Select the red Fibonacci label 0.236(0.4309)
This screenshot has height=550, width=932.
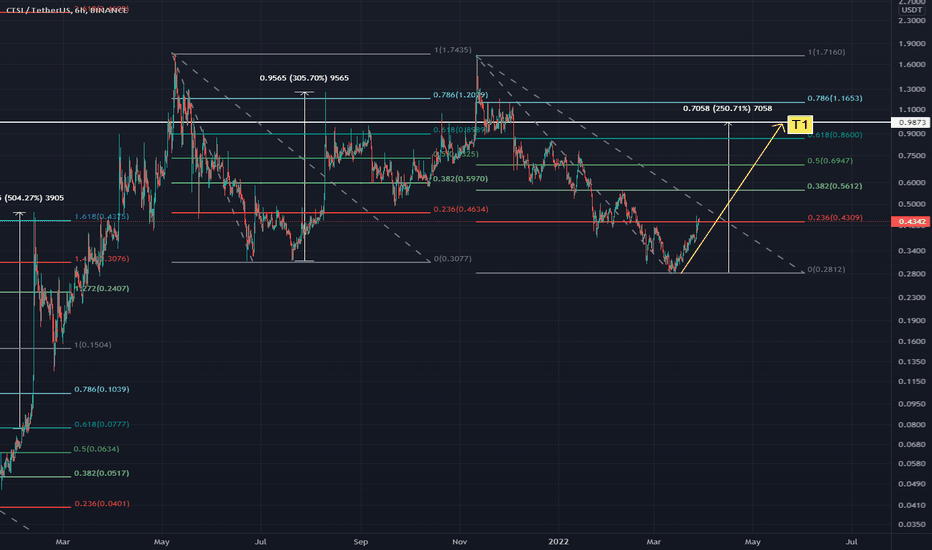835,218
